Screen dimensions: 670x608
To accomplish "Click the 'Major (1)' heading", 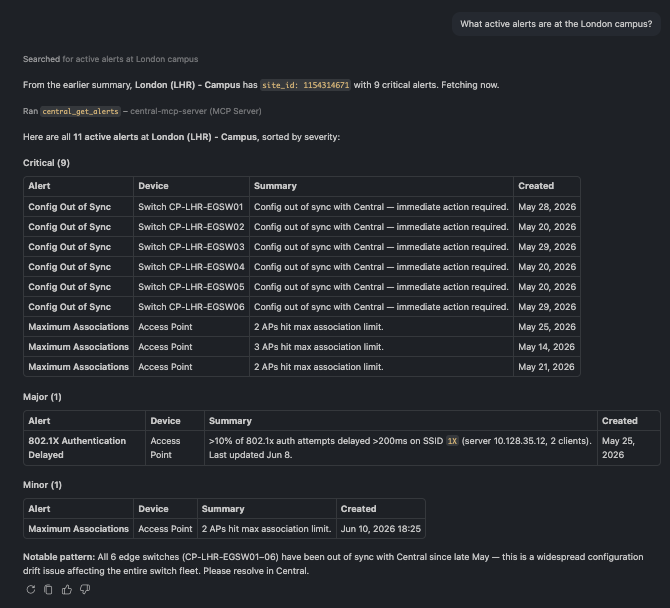I will pos(42,397).
